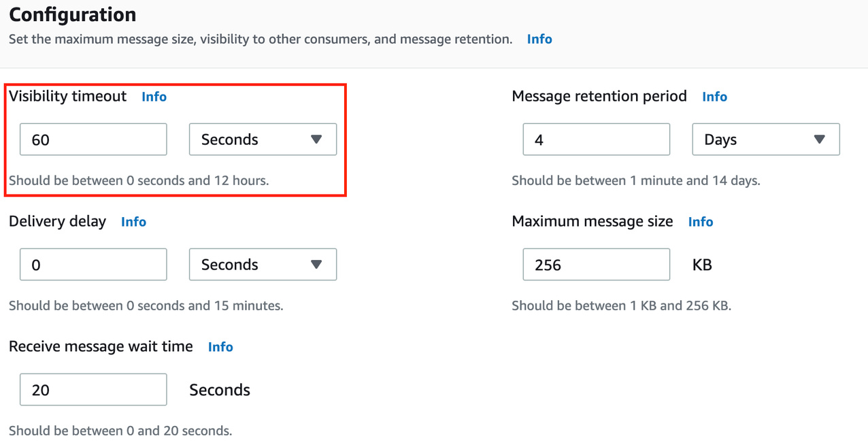This screenshot has height=445, width=868.
Task: Select the Visibility timeout value field showing 60
Action: pos(93,139)
